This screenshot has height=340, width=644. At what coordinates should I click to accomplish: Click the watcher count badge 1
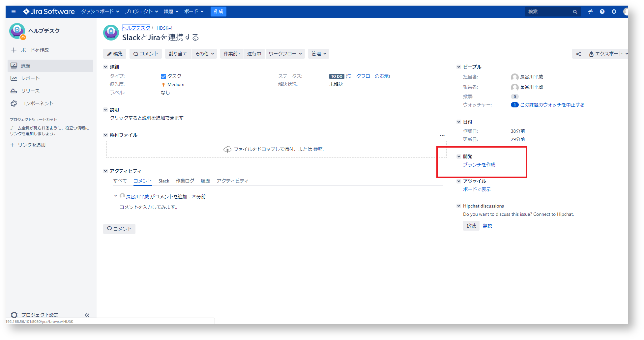click(515, 105)
